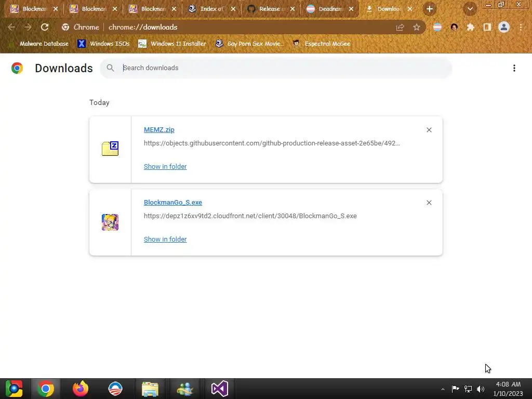Open Visual Studio from the taskbar
The width and height of the screenshot is (532, 399).
pyautogui.click(x=220, y=389)
